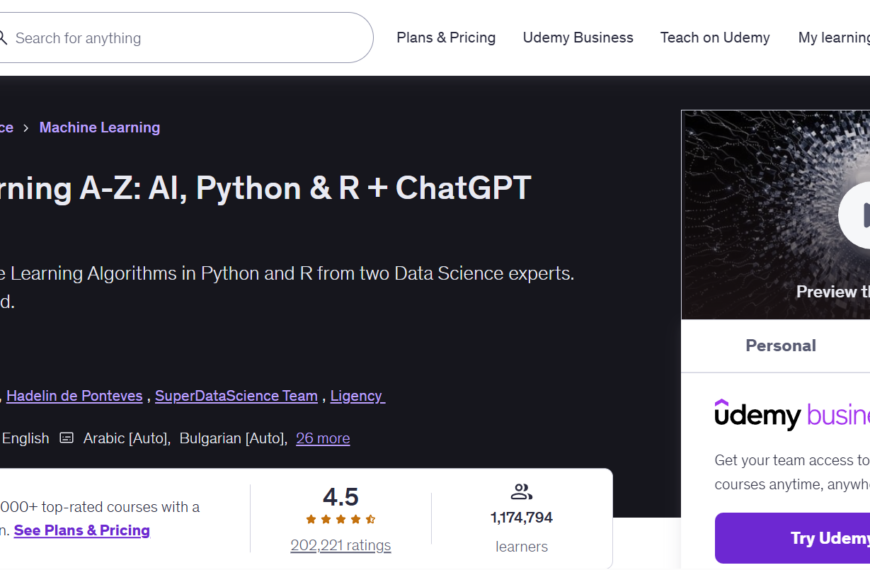Click breadcrumb chevron before Machine Learning
This screenshot has width=870, height=570.
pyautogui.click(x=26, y=128)
